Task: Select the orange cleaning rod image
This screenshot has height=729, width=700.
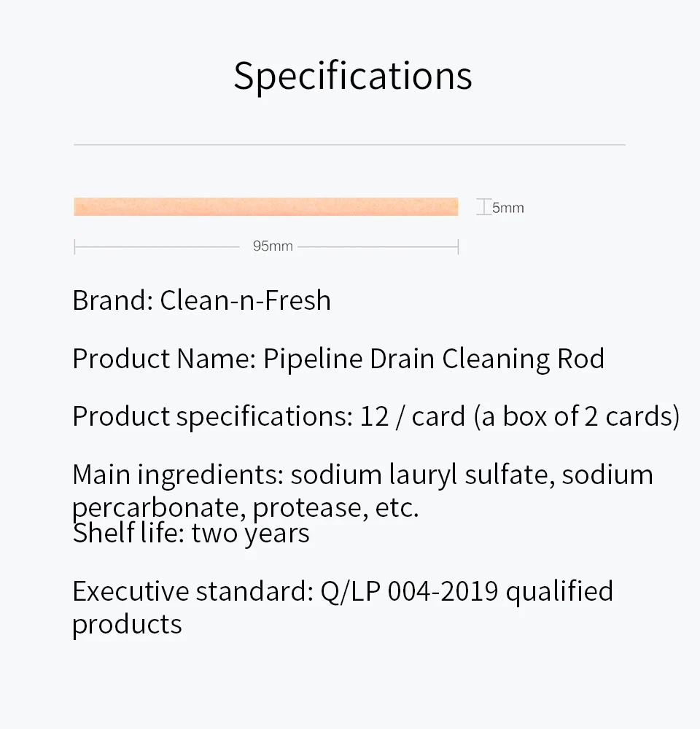Action: 265,206
